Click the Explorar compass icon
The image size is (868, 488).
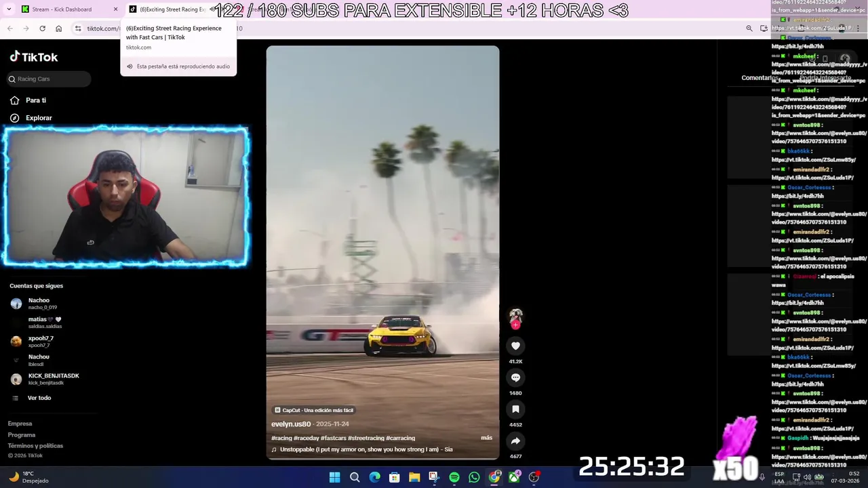14,118
